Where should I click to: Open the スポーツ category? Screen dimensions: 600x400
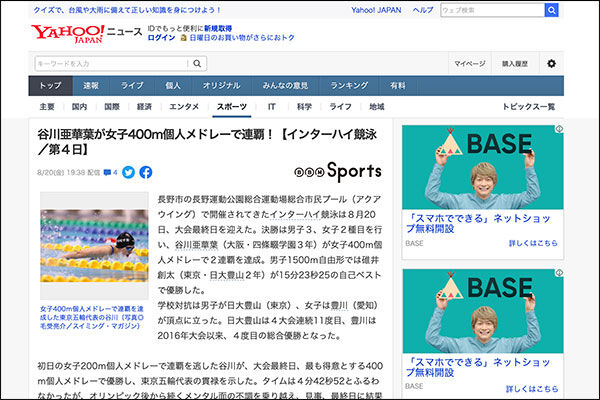[x=232, y=107]
